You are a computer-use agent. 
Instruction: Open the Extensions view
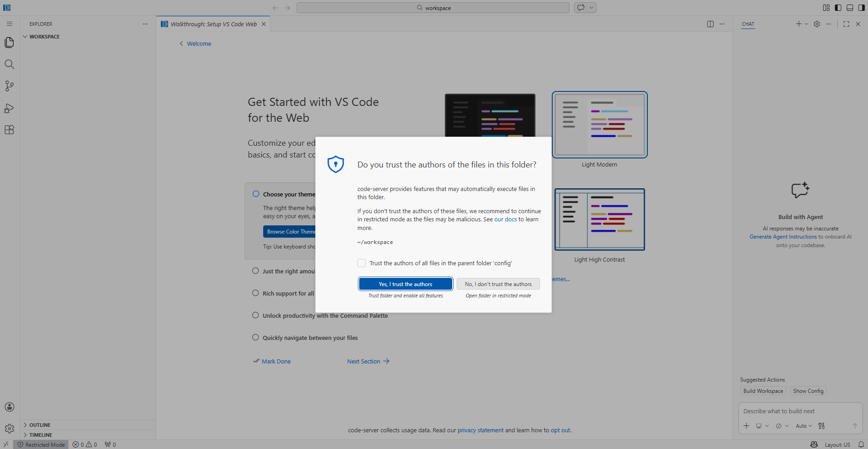[10, 130]
